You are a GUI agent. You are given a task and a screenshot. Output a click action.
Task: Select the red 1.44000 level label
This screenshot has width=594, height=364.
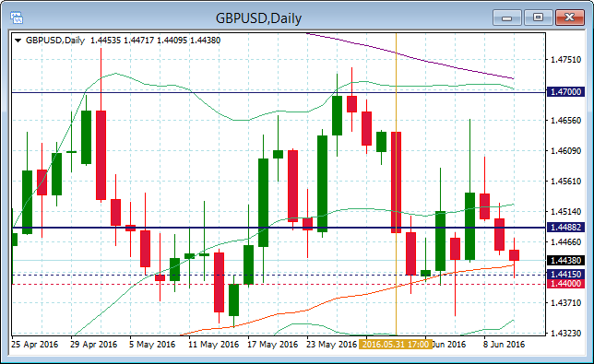point(565,284)
